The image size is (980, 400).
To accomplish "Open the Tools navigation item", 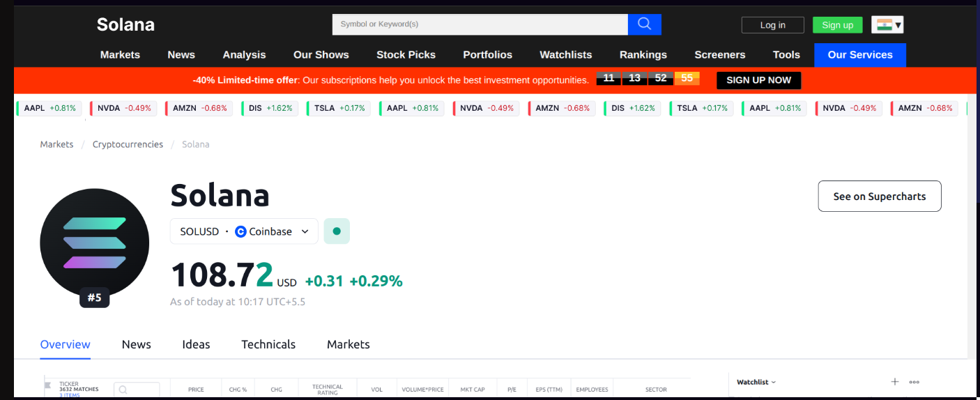I will 786,54.
